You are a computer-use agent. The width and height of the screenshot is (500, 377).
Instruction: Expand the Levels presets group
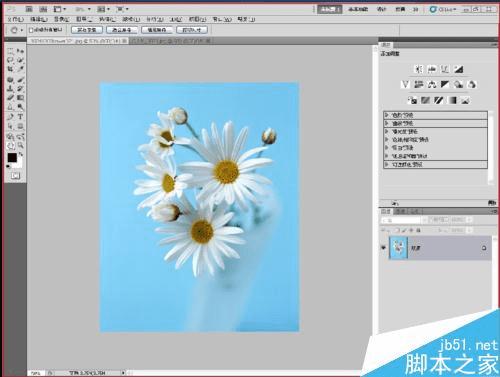point(386,115)
